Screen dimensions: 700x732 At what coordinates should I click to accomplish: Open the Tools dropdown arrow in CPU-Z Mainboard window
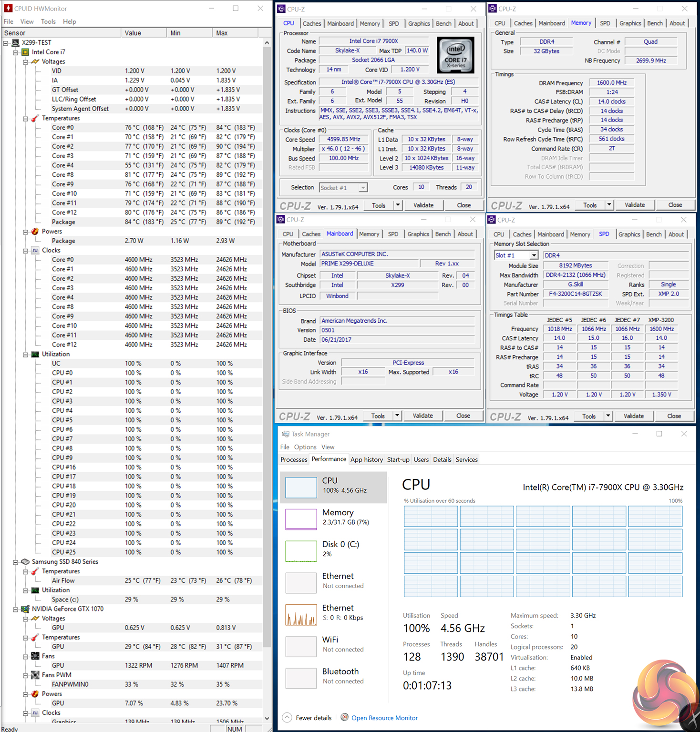click(397, 416)
